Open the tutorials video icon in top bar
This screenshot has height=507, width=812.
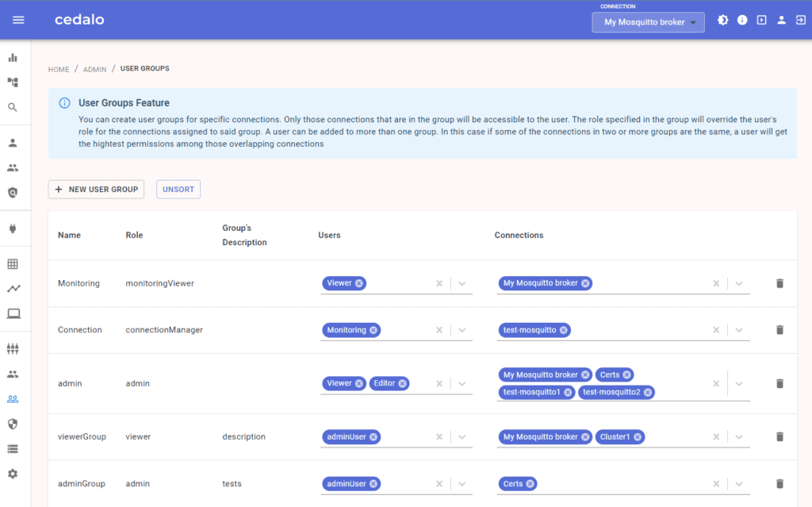point(761,20)
